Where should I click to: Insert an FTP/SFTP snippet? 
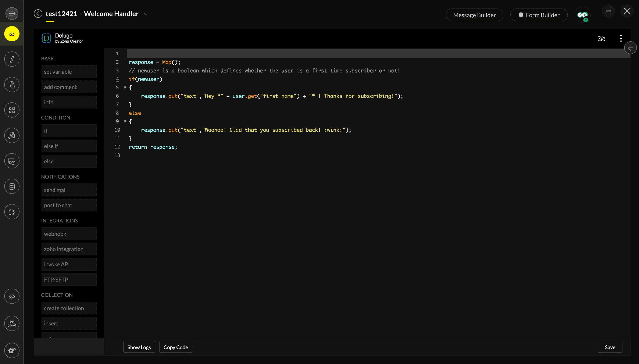coord(69,279)
